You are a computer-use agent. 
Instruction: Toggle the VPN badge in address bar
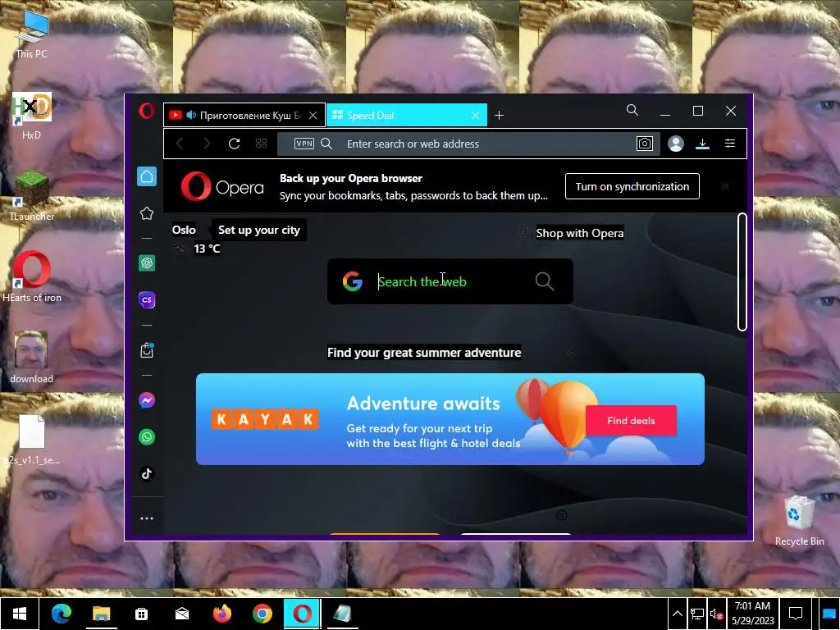tap(304, 144)
